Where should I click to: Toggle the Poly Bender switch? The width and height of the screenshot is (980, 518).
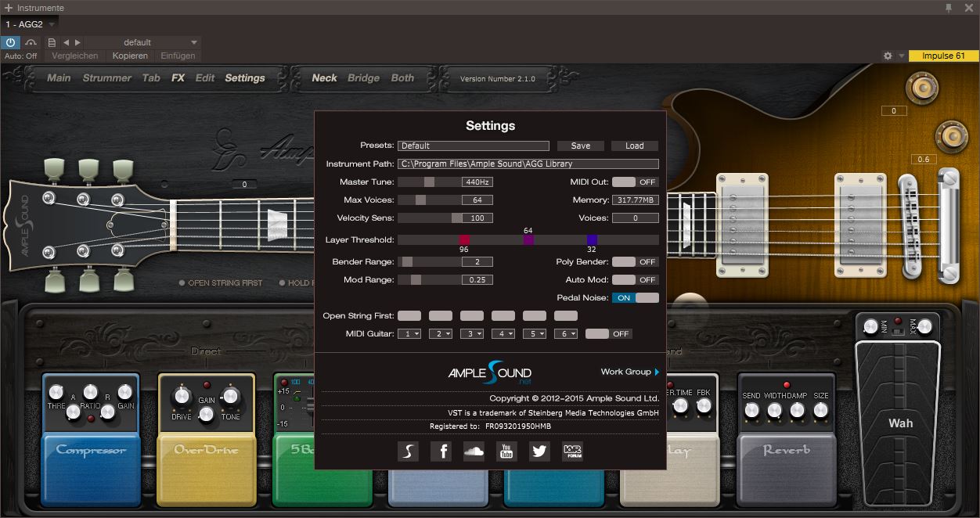coord(635,262)
